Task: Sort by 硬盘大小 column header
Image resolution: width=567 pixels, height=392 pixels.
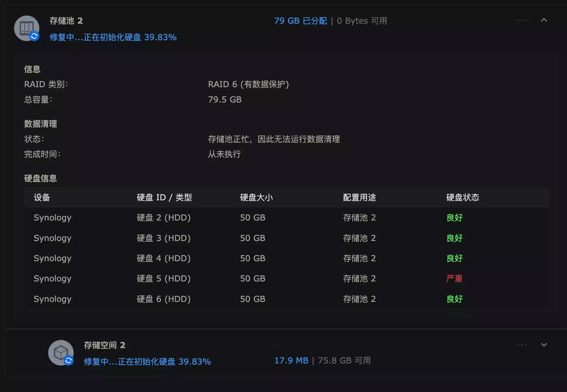Action: [x=256, y=197]
